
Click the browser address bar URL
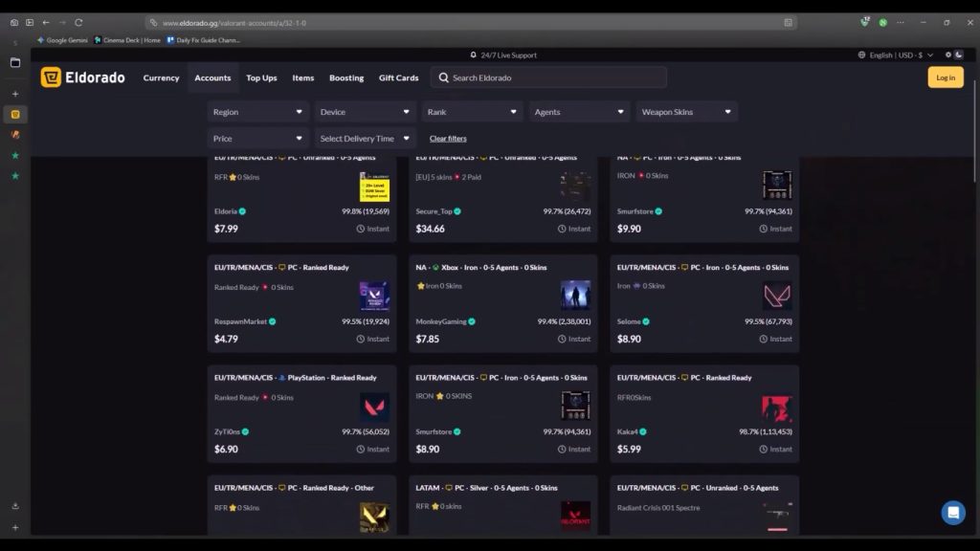pos(234,23)
